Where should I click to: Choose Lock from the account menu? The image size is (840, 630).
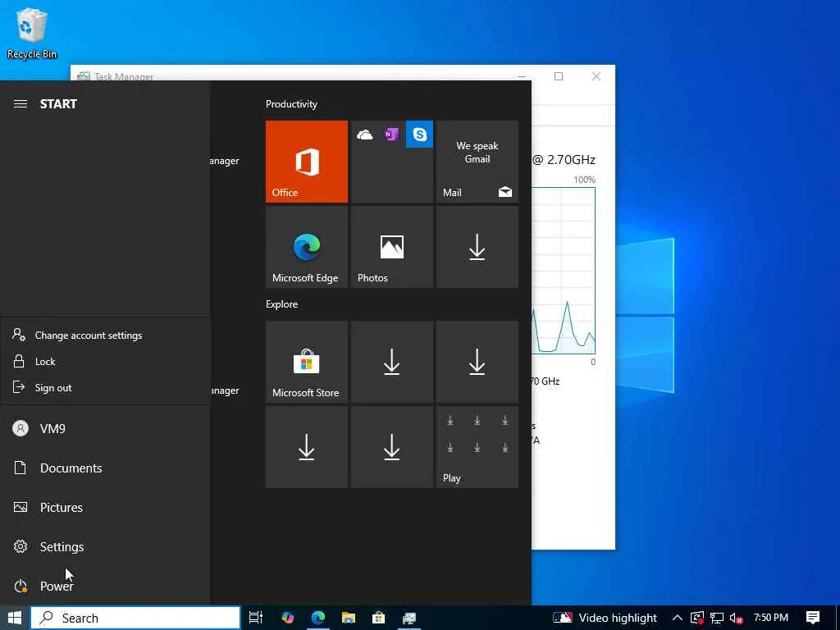[x=106, y=362]
